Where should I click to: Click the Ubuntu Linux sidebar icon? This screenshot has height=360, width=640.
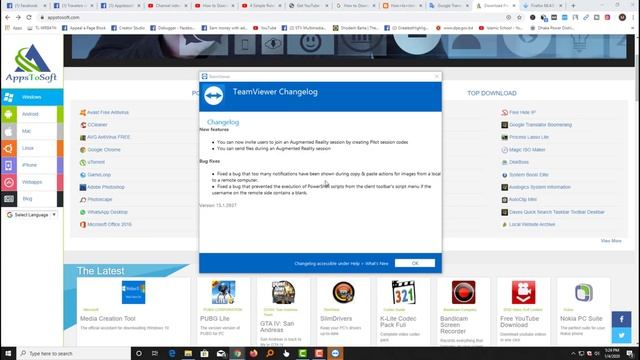click(x=9, y=149)
